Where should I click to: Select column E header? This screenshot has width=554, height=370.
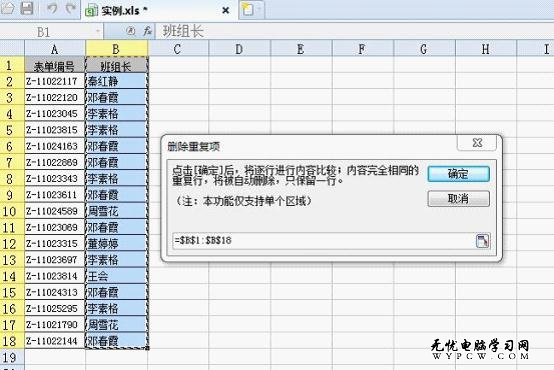click(301, 49)
